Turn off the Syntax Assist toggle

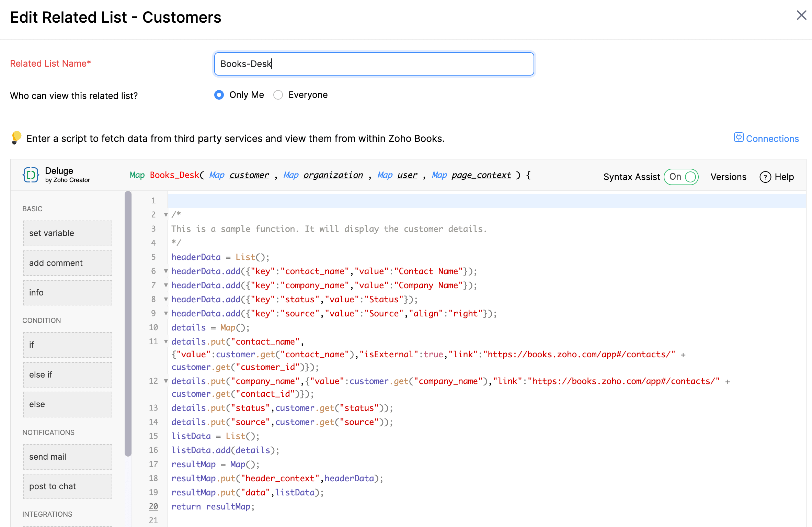[681, 177]
